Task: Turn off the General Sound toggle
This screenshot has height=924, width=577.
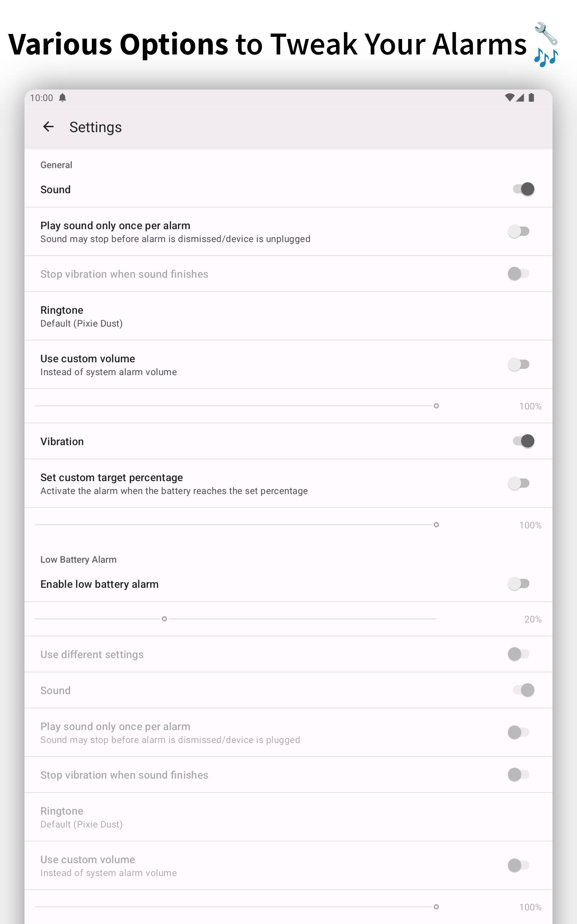Action: (x=523, y=189)
